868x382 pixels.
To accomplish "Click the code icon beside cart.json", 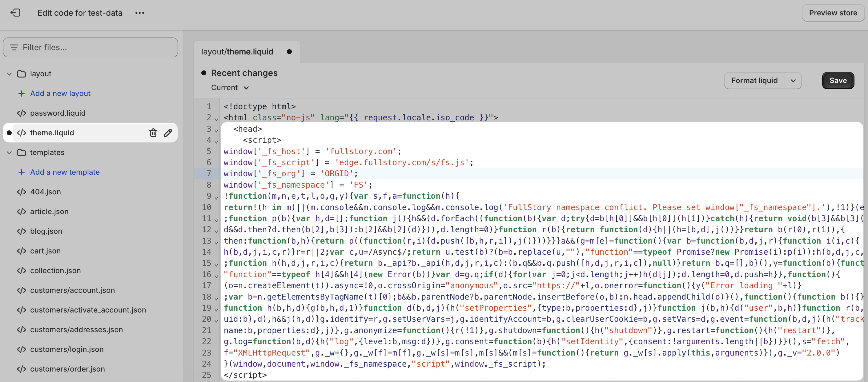I will (22, 251).
